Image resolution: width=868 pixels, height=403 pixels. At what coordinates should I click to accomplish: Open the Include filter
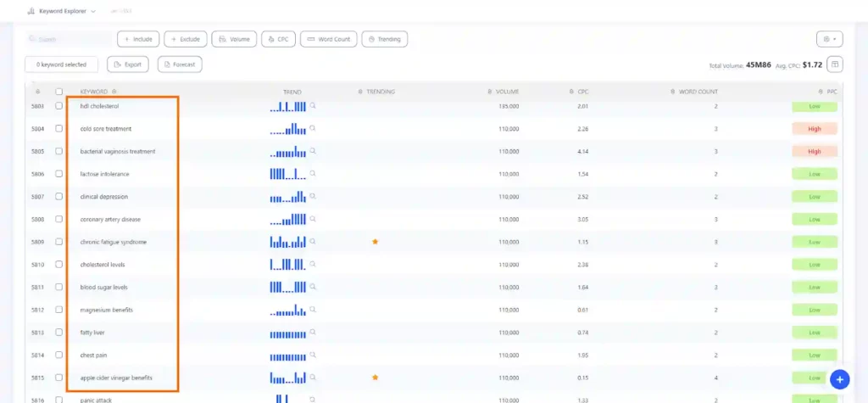point(138,39)
